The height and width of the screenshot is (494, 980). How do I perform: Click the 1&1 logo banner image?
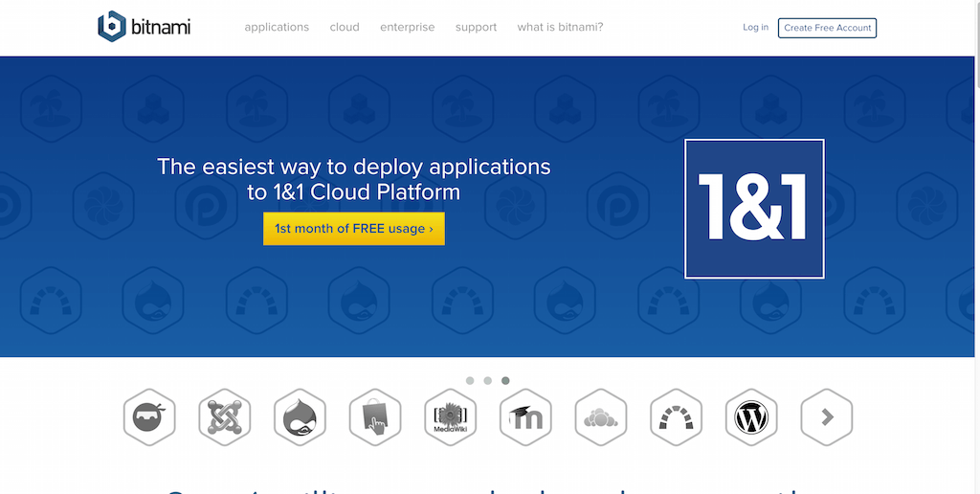[754, 209]
